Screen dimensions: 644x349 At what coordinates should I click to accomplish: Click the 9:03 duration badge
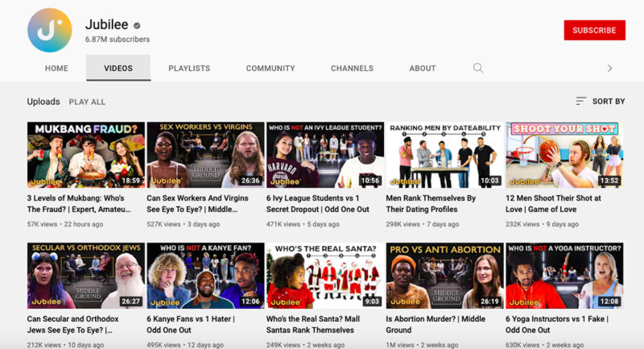[x=372, y=301]
